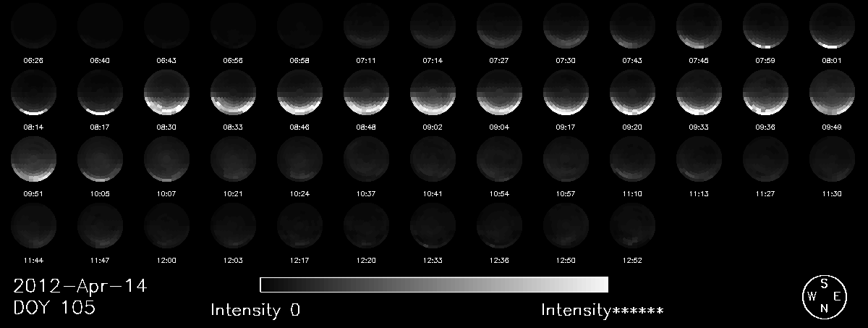Click the "DOY 105" day-of-year text
868x328 pixels.
(x=54, y=308)
